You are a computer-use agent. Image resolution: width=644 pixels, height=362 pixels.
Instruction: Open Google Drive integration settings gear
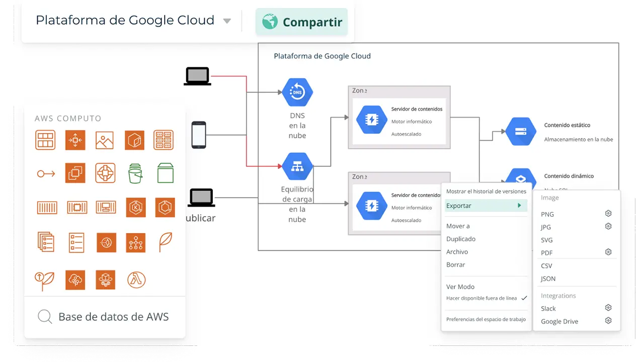point(608,320)
